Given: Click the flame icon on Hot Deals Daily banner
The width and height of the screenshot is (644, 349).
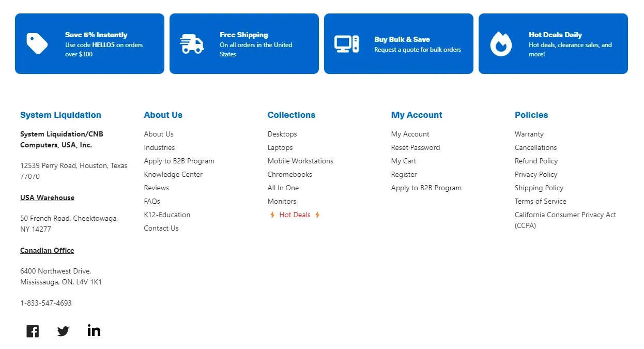Looking at the screenshot, I should 500,43.
